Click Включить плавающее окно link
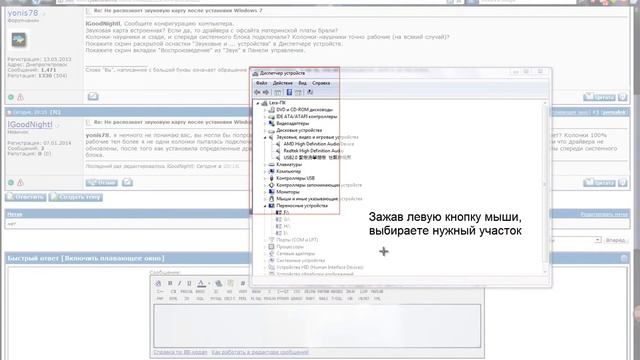The width and height of the screenshot is (640, 360). pos(113,258)
